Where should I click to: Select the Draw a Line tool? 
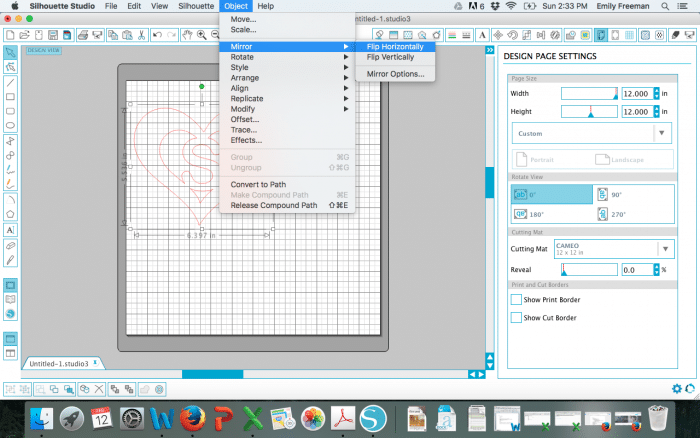click(10, 83)
